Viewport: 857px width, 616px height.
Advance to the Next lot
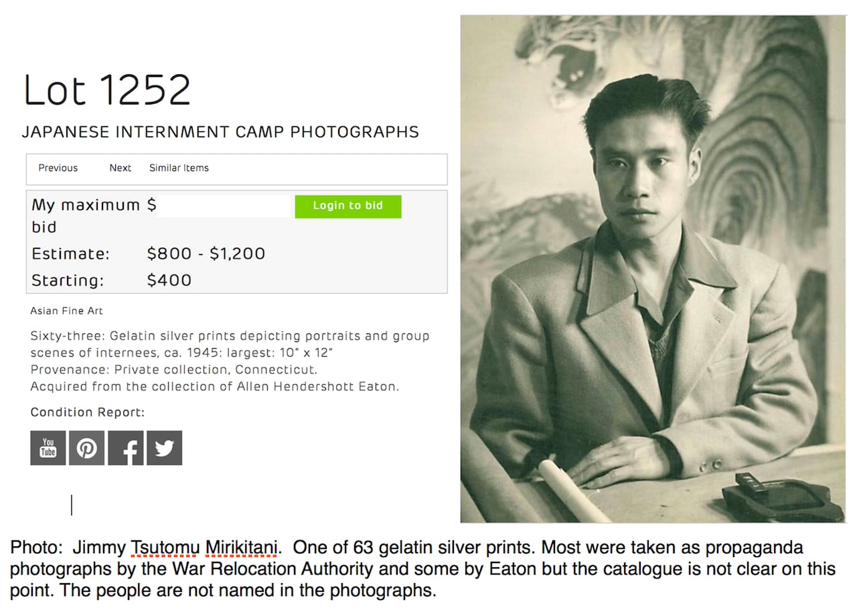[120, 168]
